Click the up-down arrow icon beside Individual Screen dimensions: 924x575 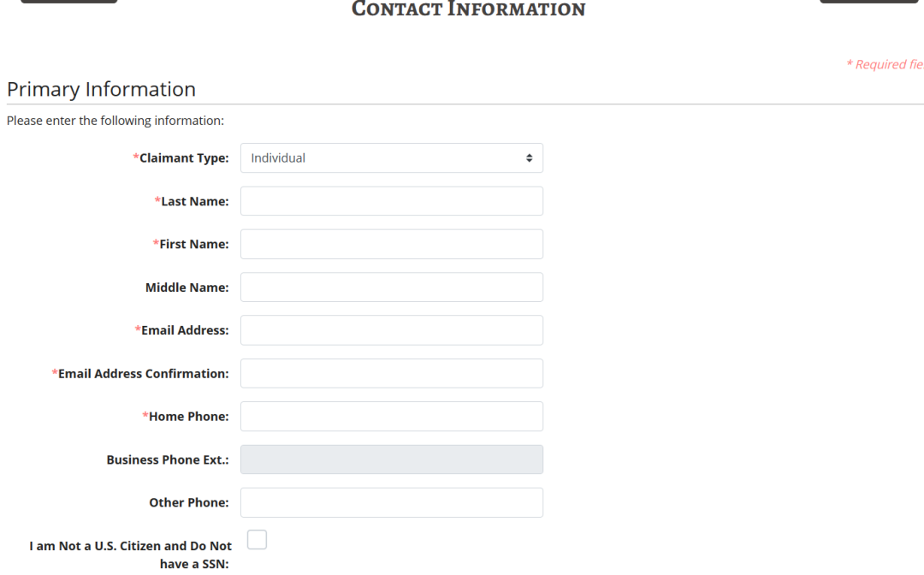click(x=530, y=158)
